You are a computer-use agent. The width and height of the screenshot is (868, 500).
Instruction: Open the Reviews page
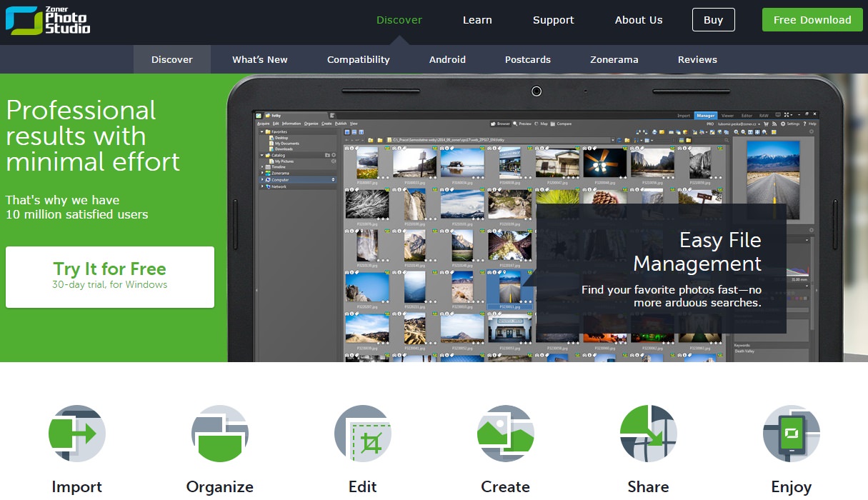coord(697,59)
